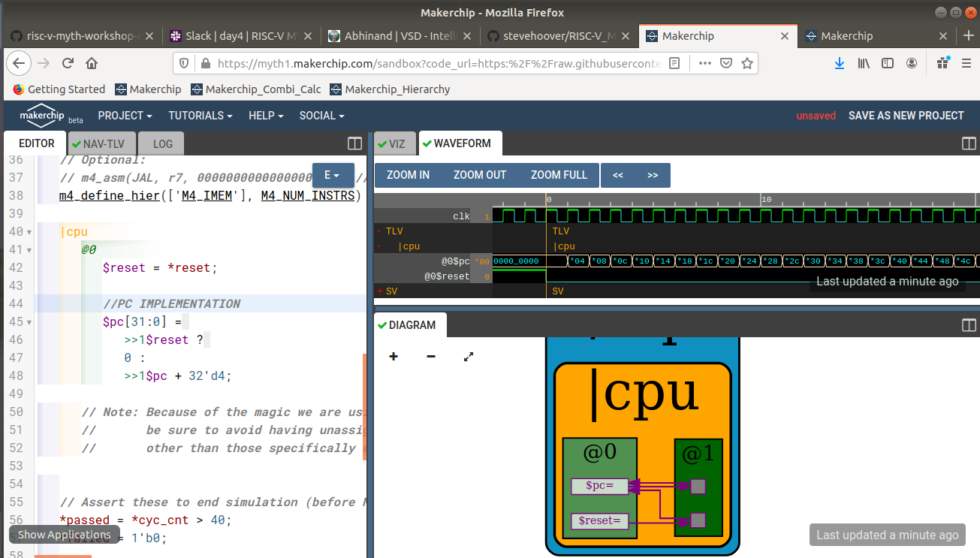Screen dimensions: 980x558
Task: Switch to stevehoover/RISC-V browser tab
Action: click(558, 36)
